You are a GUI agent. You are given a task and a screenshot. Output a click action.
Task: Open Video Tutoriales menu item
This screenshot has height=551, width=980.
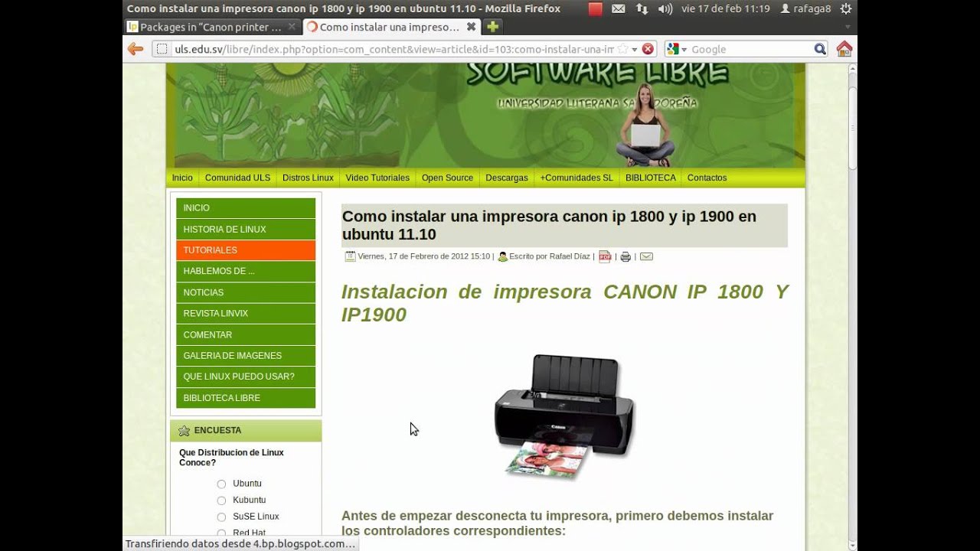377,178
